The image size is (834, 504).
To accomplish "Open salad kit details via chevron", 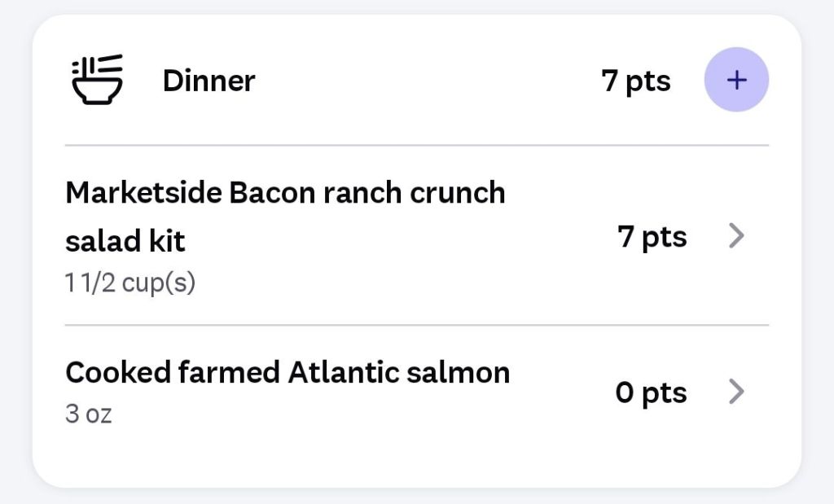I will [736, 237].
